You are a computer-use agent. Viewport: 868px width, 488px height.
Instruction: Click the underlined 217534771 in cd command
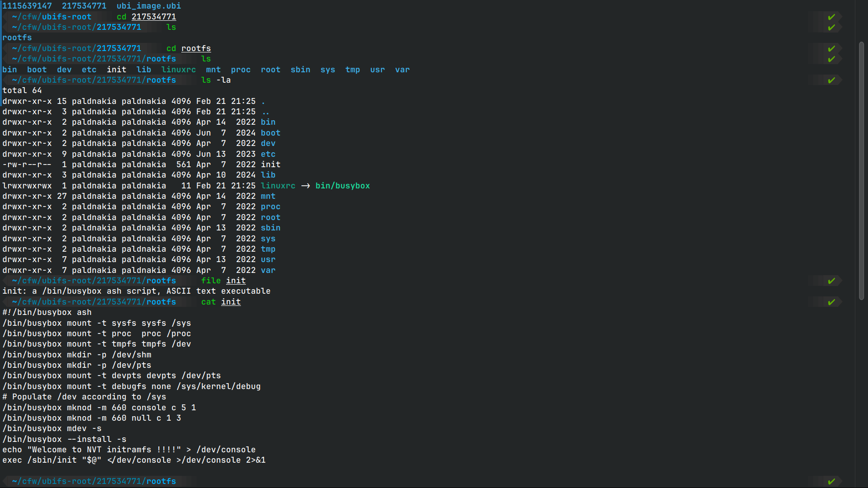coord(154,17)
